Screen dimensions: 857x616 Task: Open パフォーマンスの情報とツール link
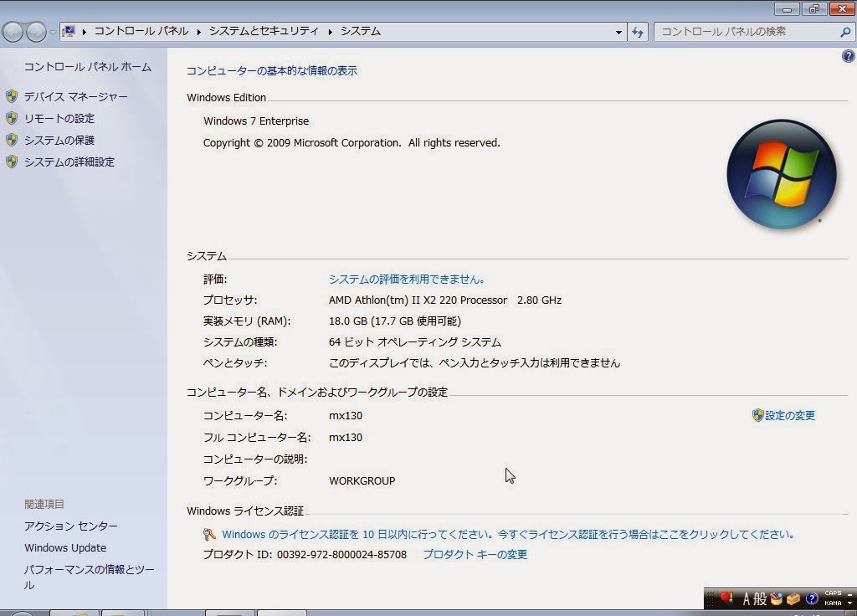pyautogui.click(x=89, y=577)
